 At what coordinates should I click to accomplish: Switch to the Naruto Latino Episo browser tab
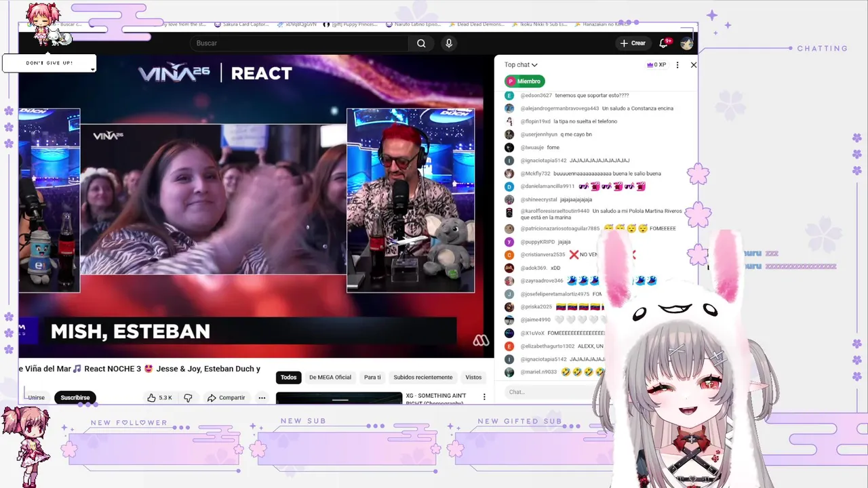pyautogui.click(x=412, y=24)
